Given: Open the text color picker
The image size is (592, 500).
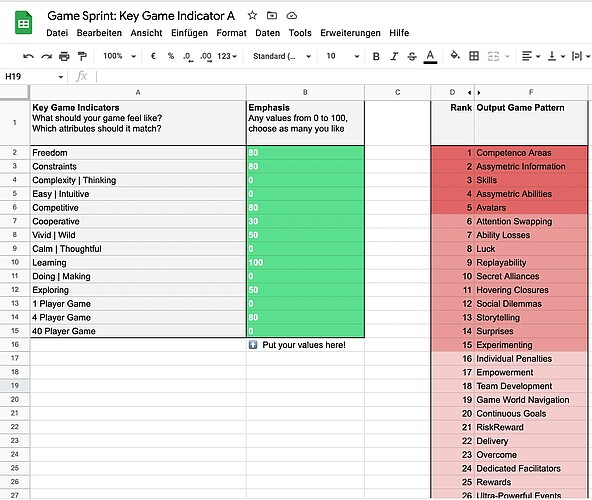Looking at the screenshot, I should (x=430, y=57).
